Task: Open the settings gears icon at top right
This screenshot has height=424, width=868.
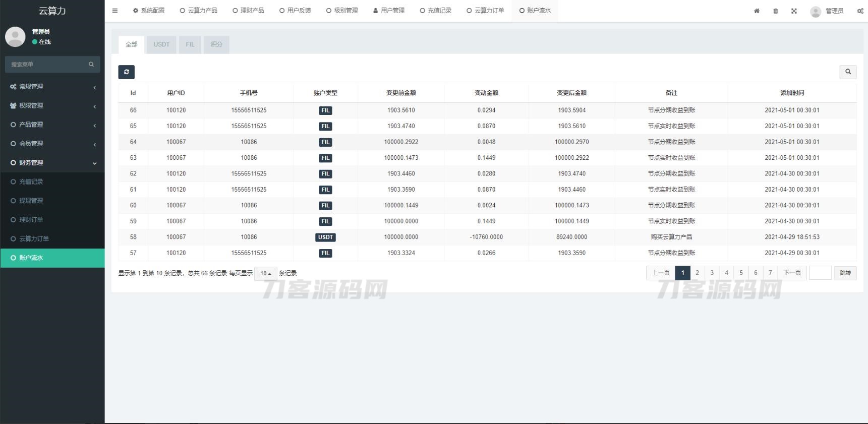Action: [x=860, y=11]
